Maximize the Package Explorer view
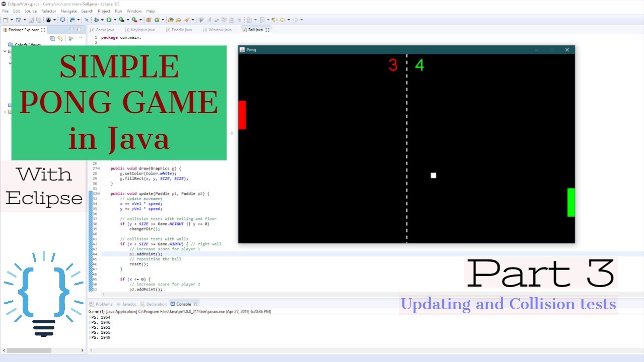The image size is (644, 362). [79, 29]
